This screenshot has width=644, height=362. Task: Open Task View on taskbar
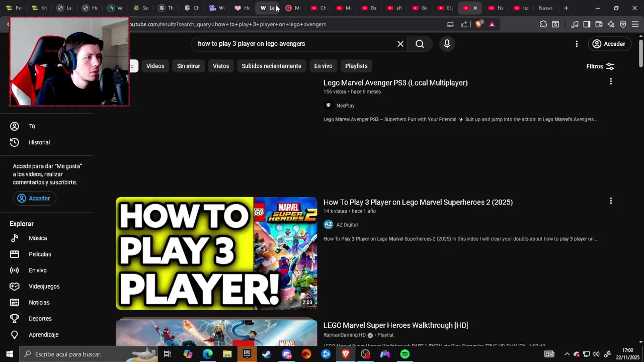tap(168, 354)
